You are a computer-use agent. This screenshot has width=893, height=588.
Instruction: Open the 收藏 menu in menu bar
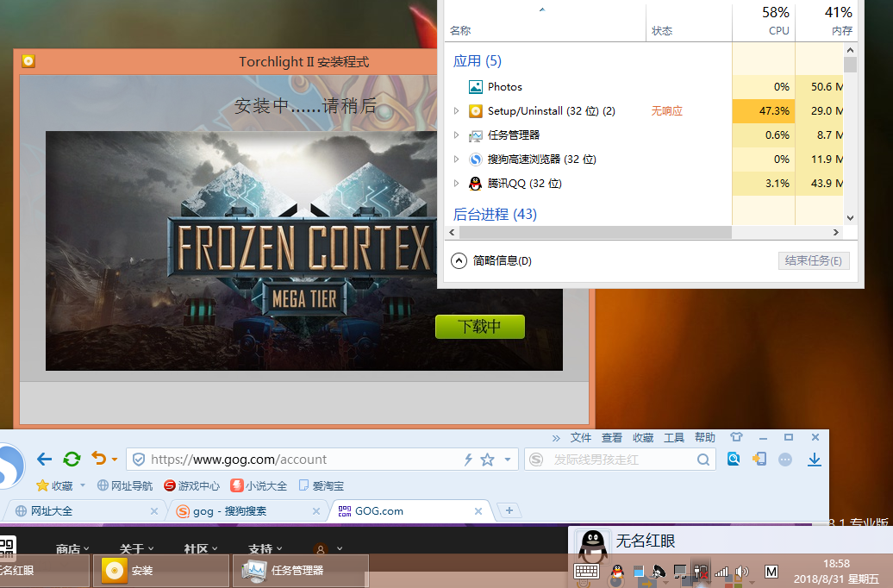643,438
